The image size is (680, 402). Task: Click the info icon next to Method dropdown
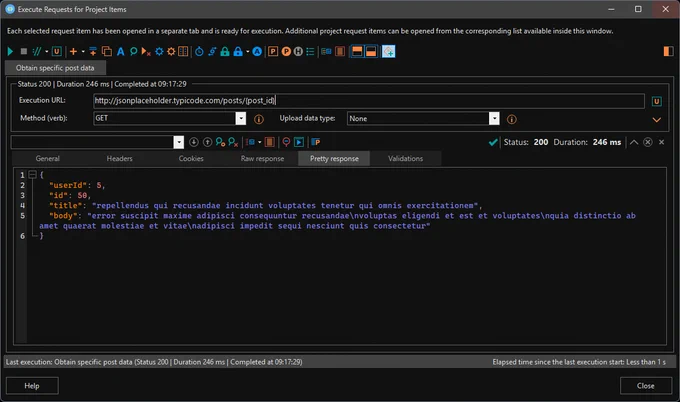[x=259, y=119]
